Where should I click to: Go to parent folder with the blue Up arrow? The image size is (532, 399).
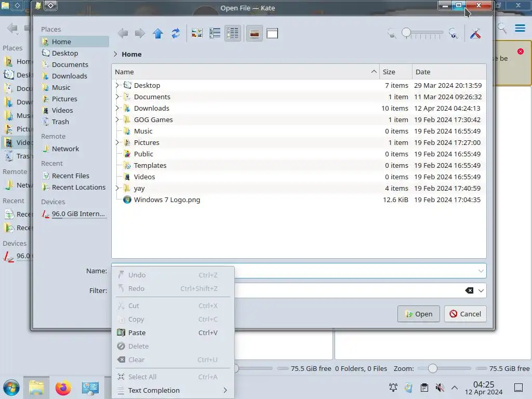coord(158,33)
